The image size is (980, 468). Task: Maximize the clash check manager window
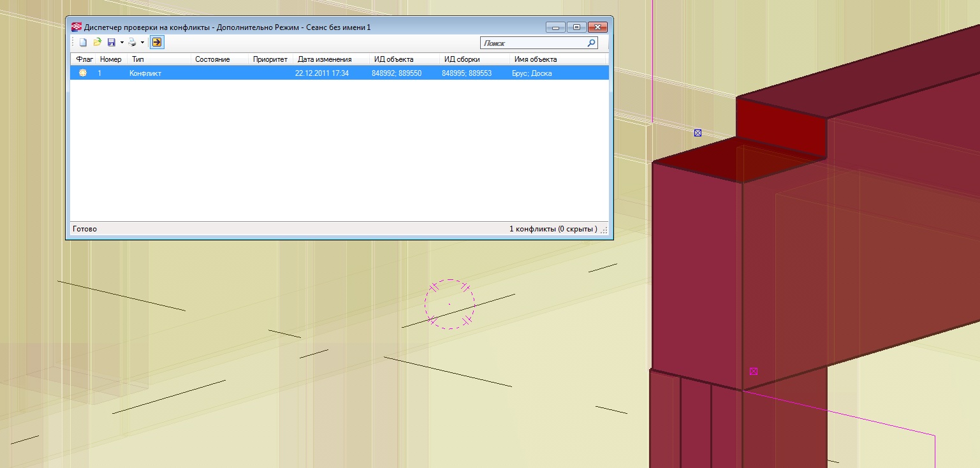coord(576,27)
